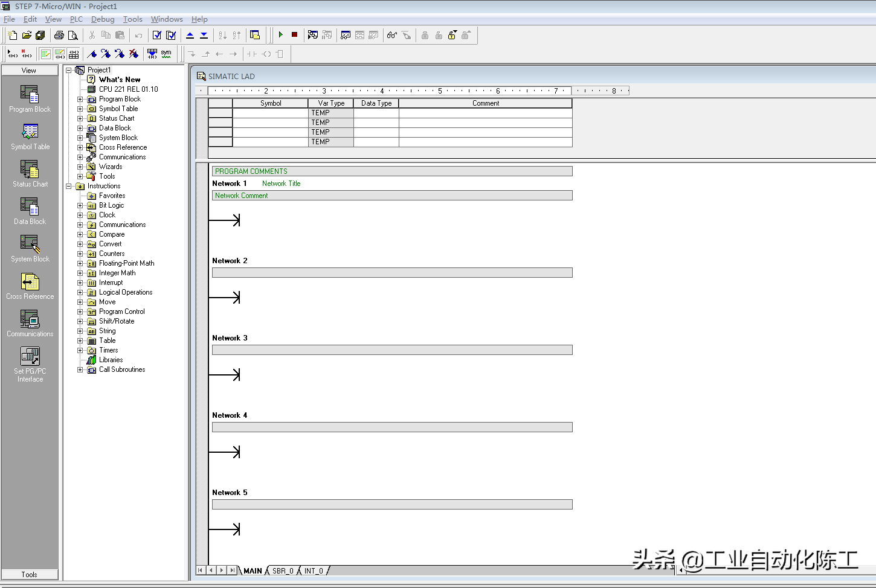Click the New Project toolbar icon
The width and height of the screenshot is (876, 588).
pos(12,35)
